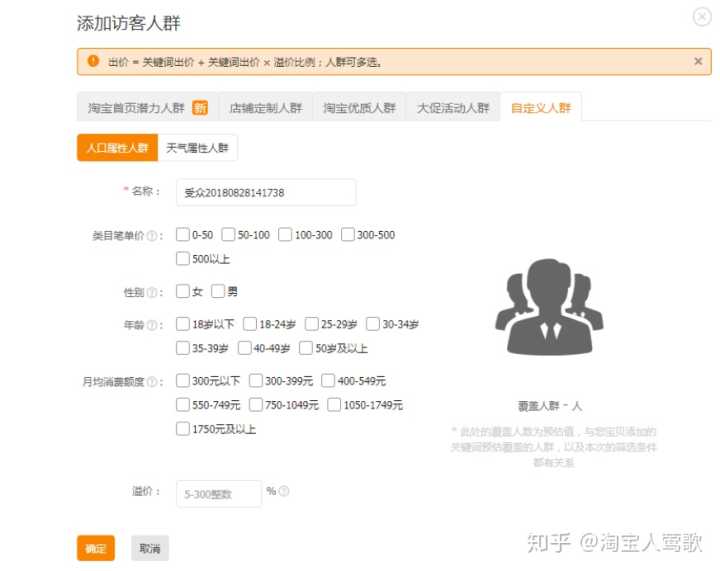
Task: Close the 添加访客人群 dialog
Action: (701, 17)
